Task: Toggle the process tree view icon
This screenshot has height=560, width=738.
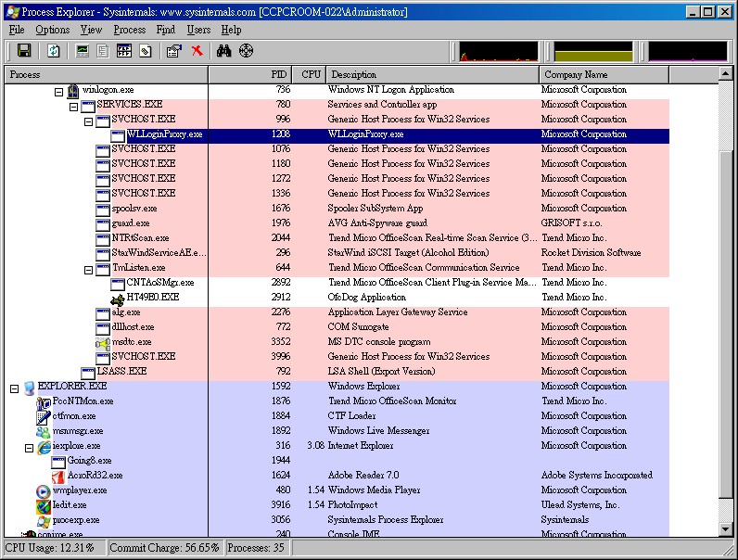Action: point(103,50)
